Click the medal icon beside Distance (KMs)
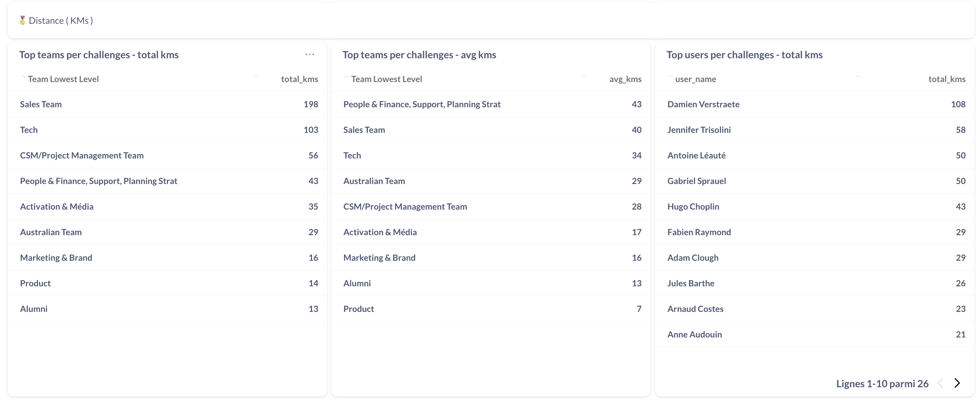Screen dimensions: 980x400 (22, 20)
